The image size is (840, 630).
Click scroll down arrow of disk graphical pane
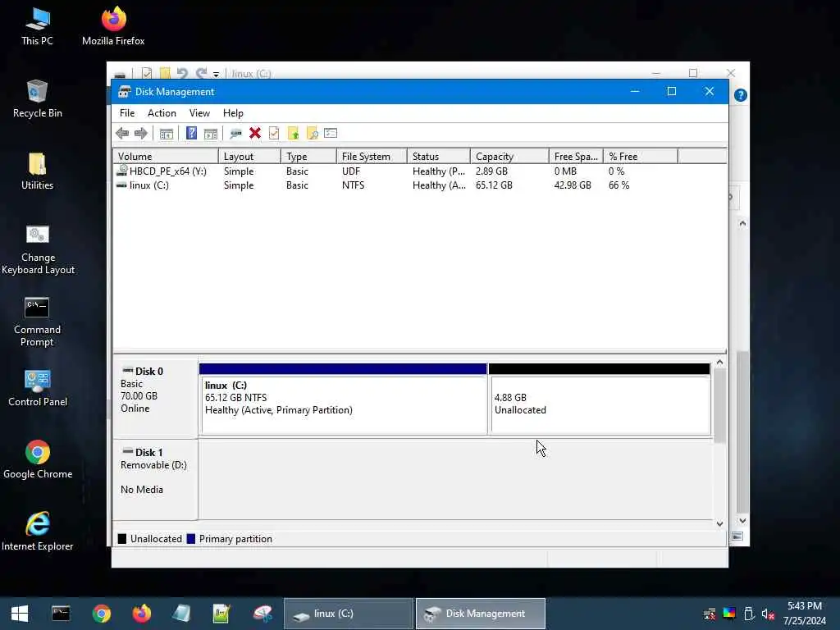719,524
